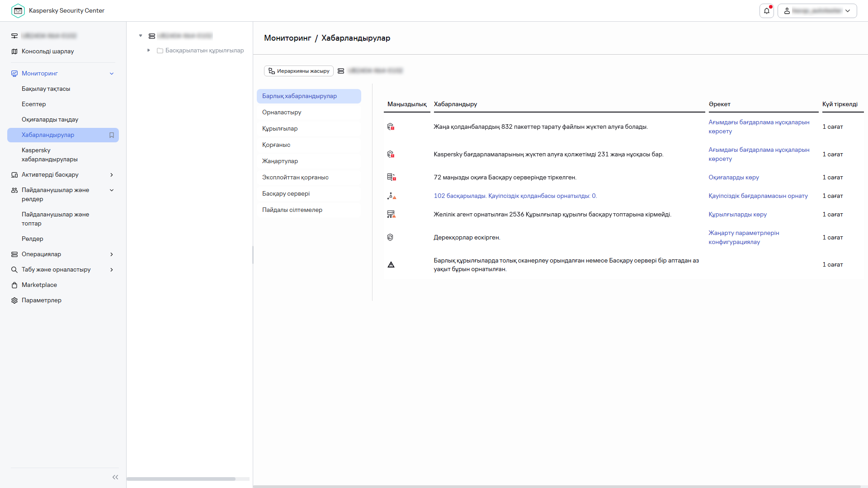Click the Консольді шарлау map icon
This screenshot has height=488, width=868.
click(14, 52)
